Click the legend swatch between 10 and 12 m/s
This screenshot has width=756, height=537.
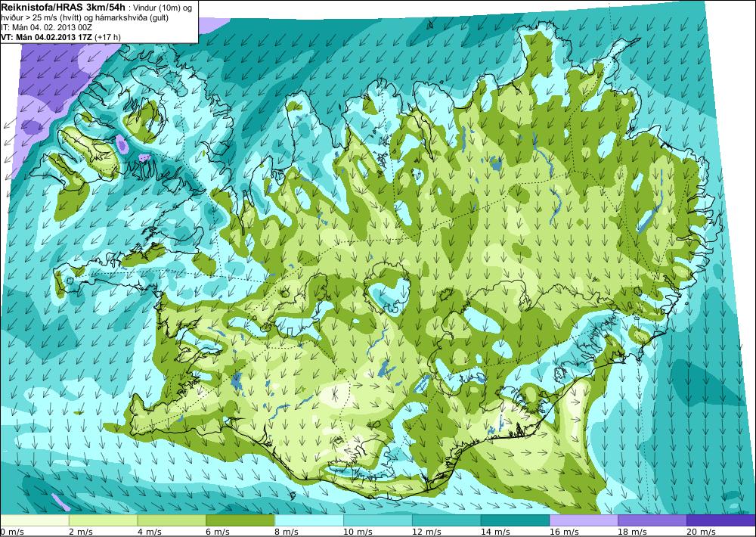click(x=377, y=520)
